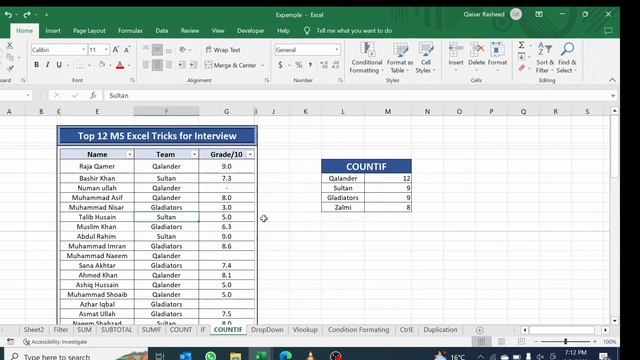Viewport: 640px width, 360px height.
Task: Open the DropDown worksheet tab
Action: 267,330
